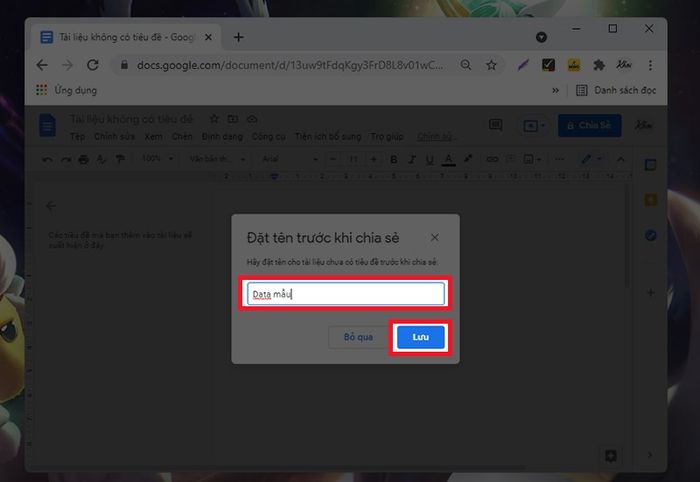Click the zoom magnifier icon in address bar
The width and height of the screenshot is (700, 482).
[x=466, y=65]
